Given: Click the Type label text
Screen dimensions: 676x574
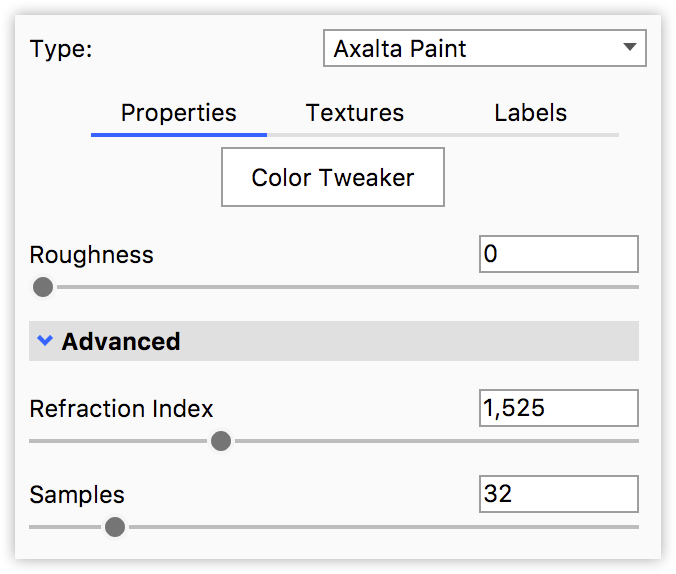Looking at the screenshot, I should 61,49.
